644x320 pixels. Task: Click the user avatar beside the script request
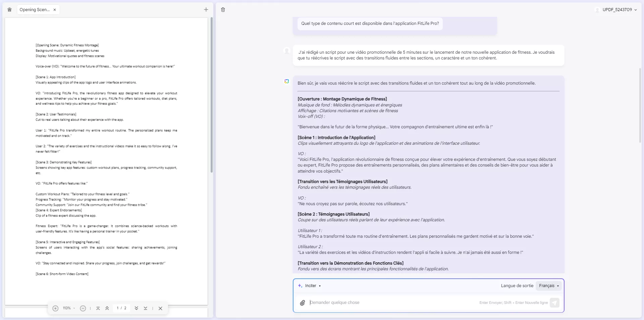click(x=287, y=51)
